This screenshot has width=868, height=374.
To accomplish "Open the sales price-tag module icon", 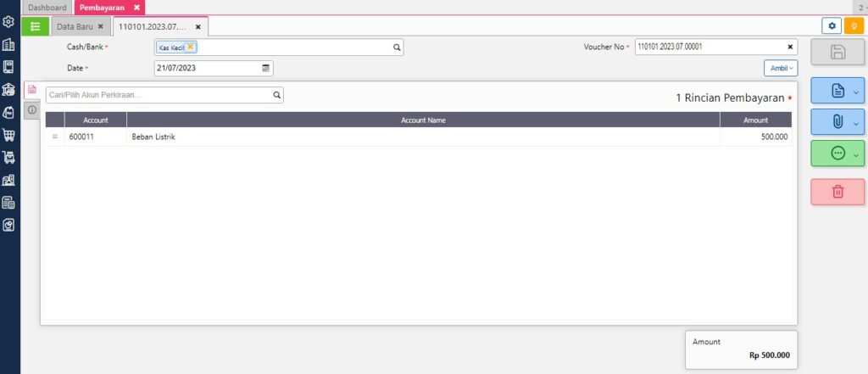I will tap(8, 113).
